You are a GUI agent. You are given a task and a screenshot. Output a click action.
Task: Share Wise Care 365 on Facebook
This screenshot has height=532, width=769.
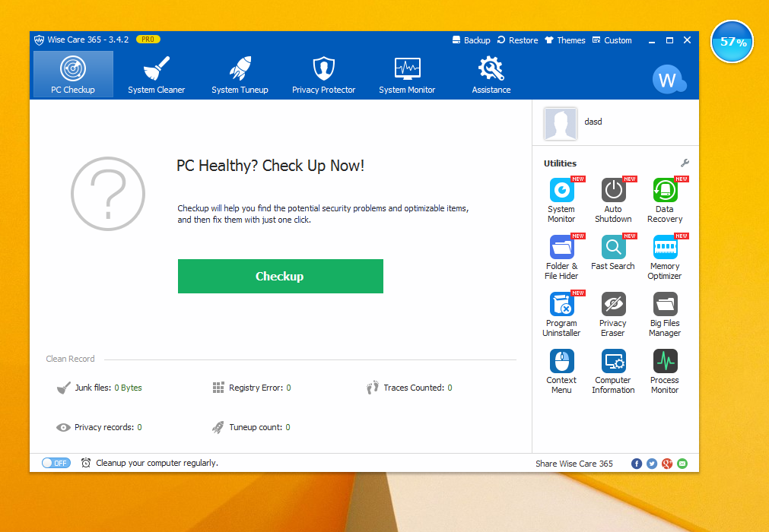[637, 464]
